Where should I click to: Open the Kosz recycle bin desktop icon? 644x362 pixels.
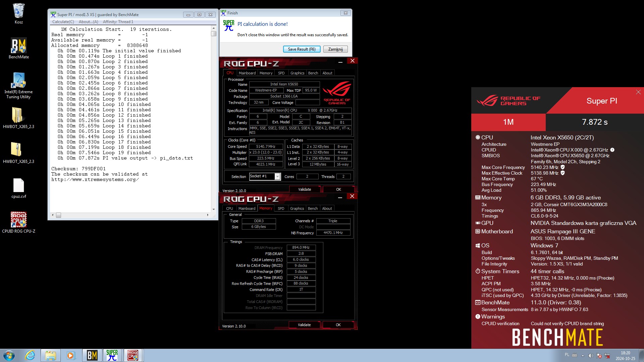[x=18, y=13]
